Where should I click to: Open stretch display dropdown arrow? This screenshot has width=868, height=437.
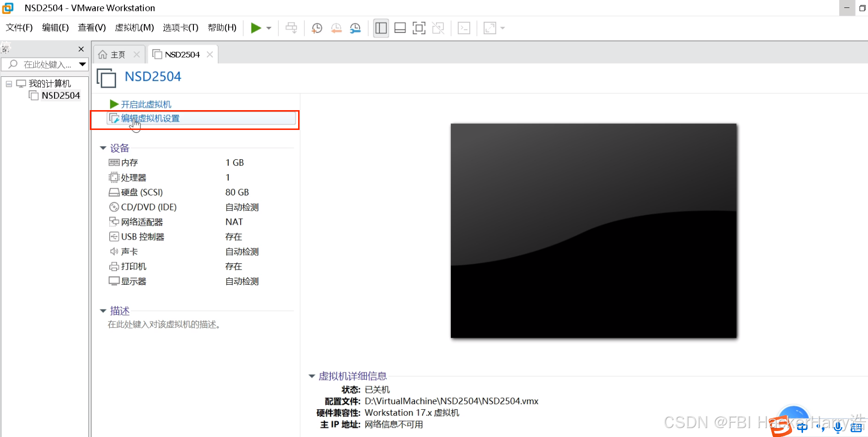click(502, 28)
